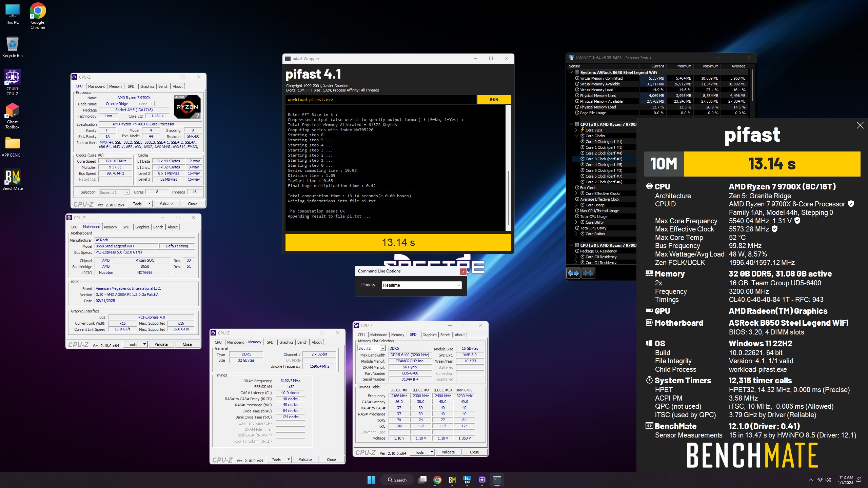
Task: Select the Core 3 Clock (perf #2) row
Action: tap(604, 159)
